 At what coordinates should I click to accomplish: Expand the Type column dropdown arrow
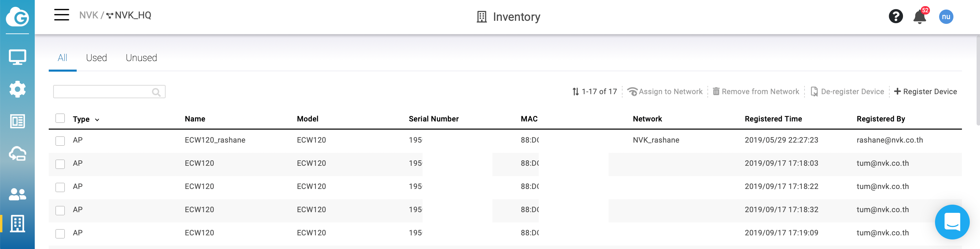click(97, 120)
